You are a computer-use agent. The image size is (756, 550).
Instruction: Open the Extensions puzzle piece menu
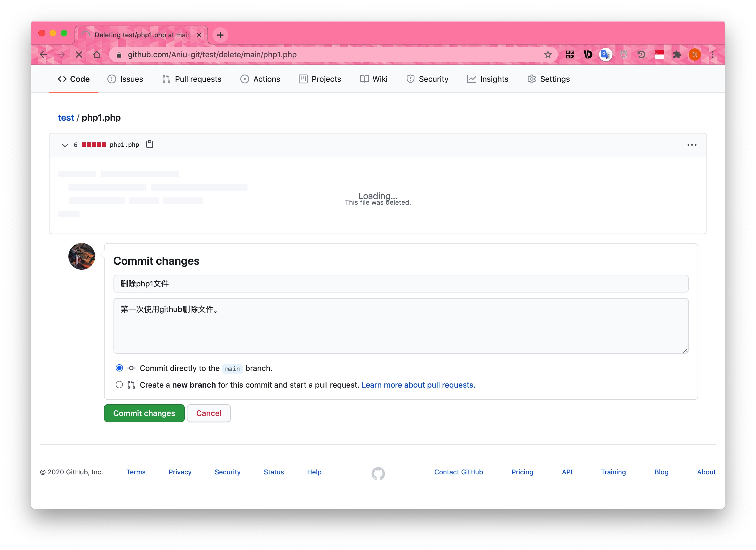tap(677, 54)
